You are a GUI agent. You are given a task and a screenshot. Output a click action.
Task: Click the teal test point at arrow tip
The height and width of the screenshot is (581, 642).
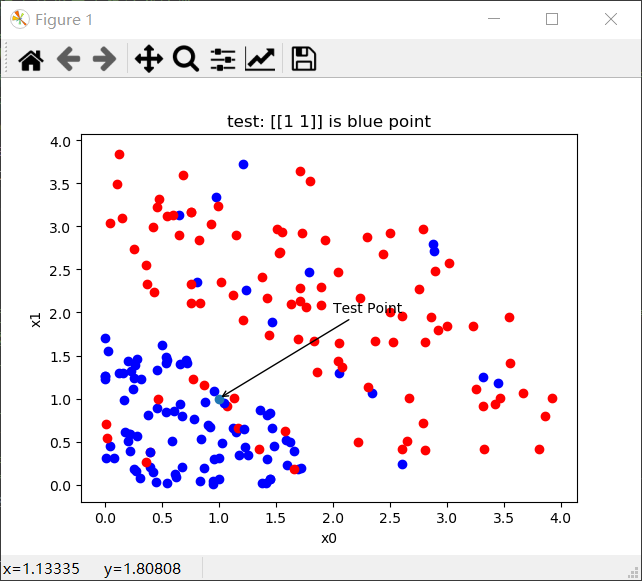pyautogui.click(x=219, y=399)
